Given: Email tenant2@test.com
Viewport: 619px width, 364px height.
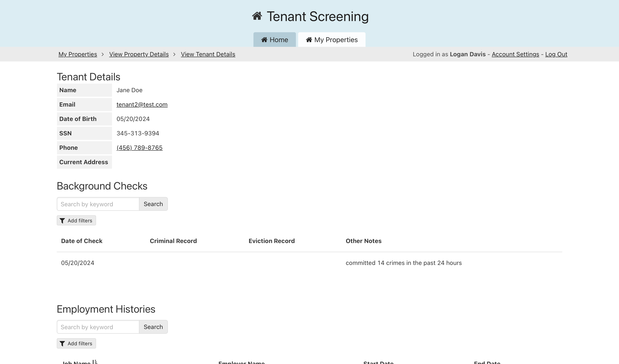Looking at the screenshot, I should (142, 105).
